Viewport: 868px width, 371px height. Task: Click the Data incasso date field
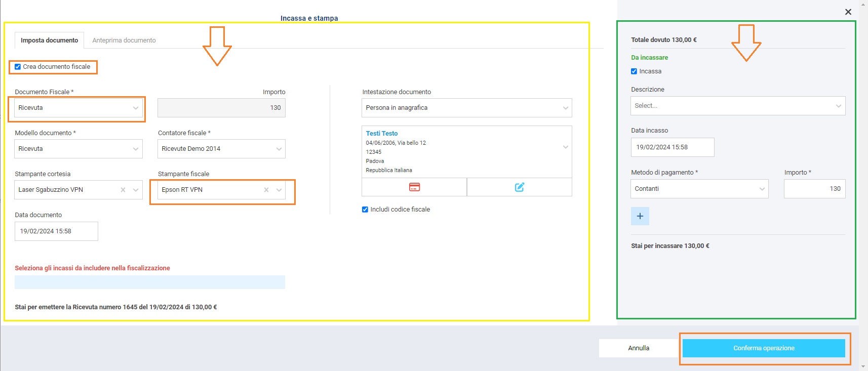[672, 147]
